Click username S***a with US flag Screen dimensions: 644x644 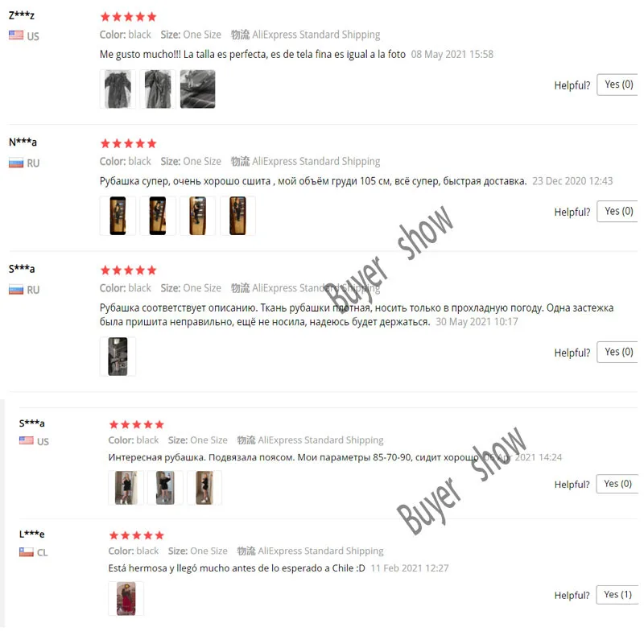pyautogui.click(x=32, y=423)
